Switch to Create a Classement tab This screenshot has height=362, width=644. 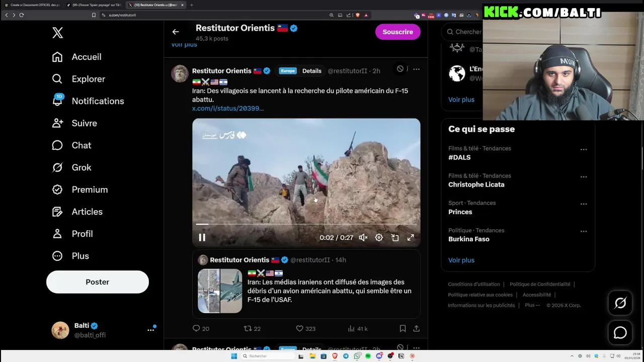[32, 5]
